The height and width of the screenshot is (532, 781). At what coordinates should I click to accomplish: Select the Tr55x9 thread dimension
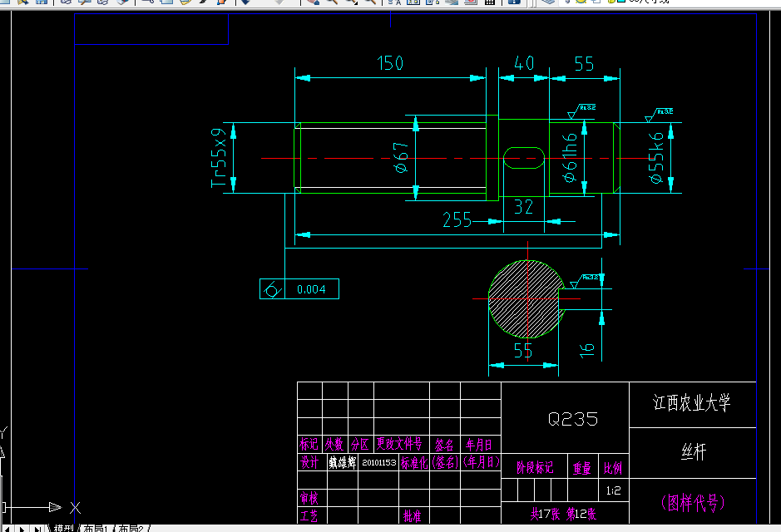click(219, 158)
